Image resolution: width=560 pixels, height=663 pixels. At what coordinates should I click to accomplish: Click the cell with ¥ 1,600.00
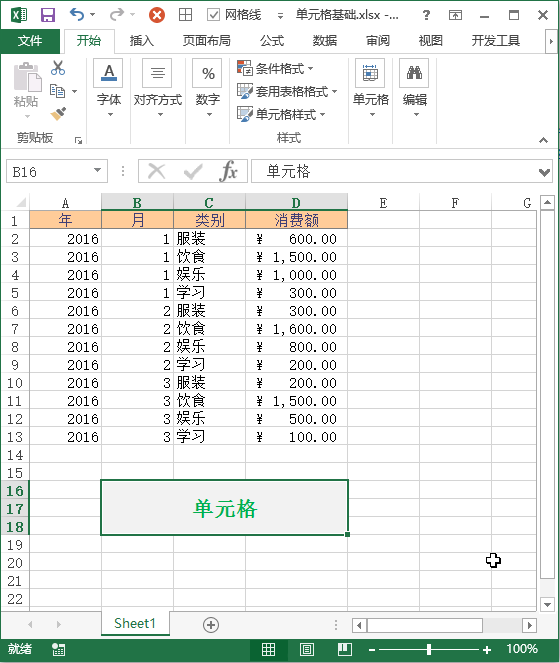coord(296,329)
